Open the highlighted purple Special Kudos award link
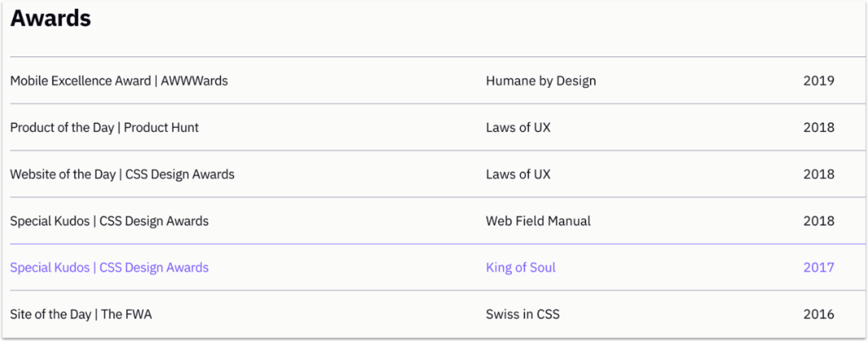This screenshot has width=868, height=341. click(x=109, y=268)
